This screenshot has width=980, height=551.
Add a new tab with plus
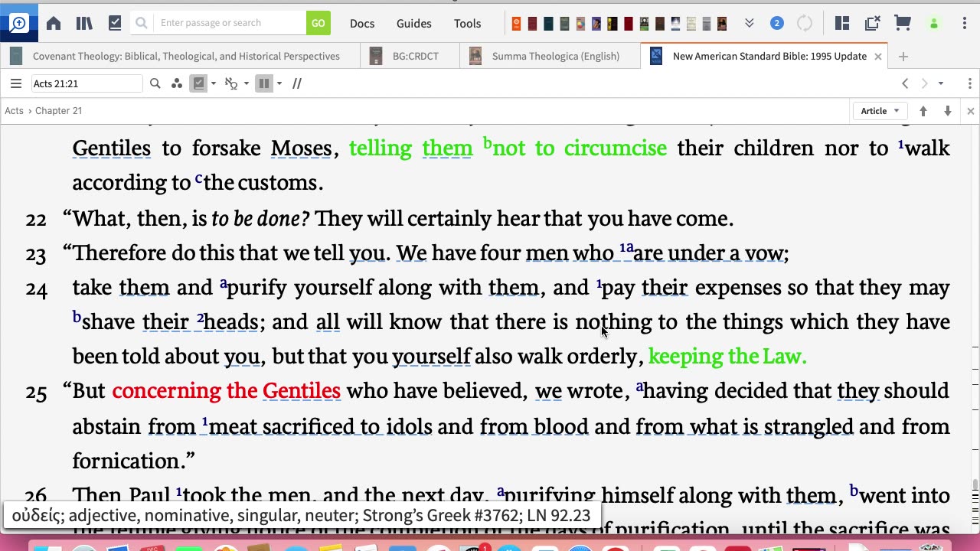[x=903, y=57]
